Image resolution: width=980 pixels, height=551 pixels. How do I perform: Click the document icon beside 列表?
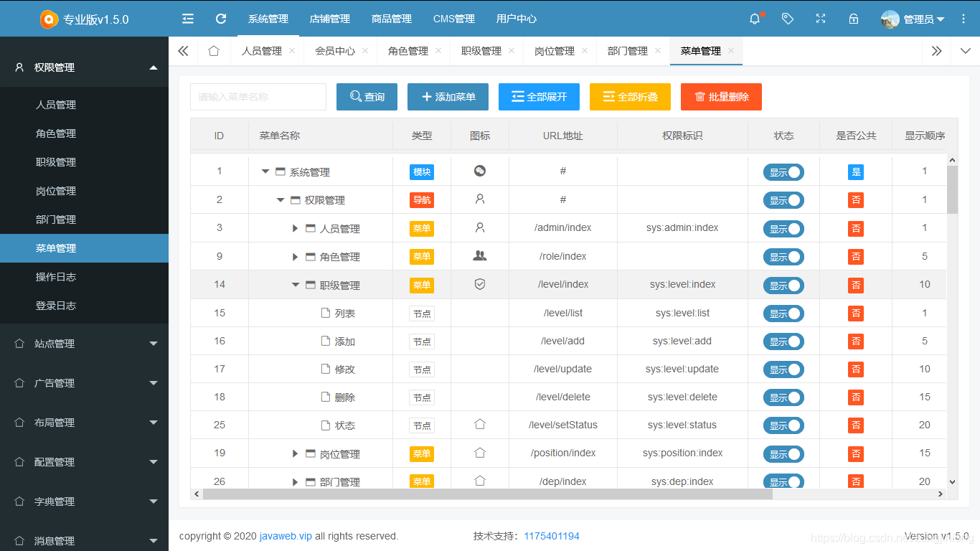pos(326,313)
